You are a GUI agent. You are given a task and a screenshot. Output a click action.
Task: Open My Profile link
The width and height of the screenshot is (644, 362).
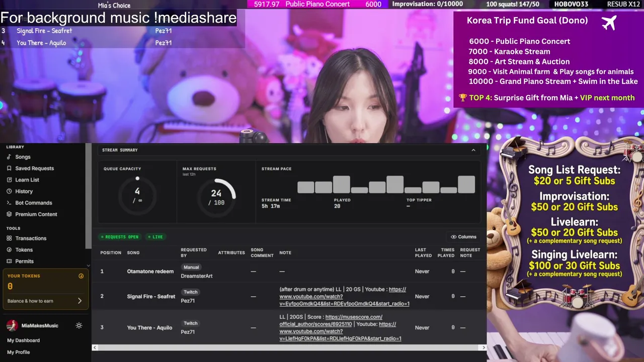pyautogui.click(x=18, y=352)
